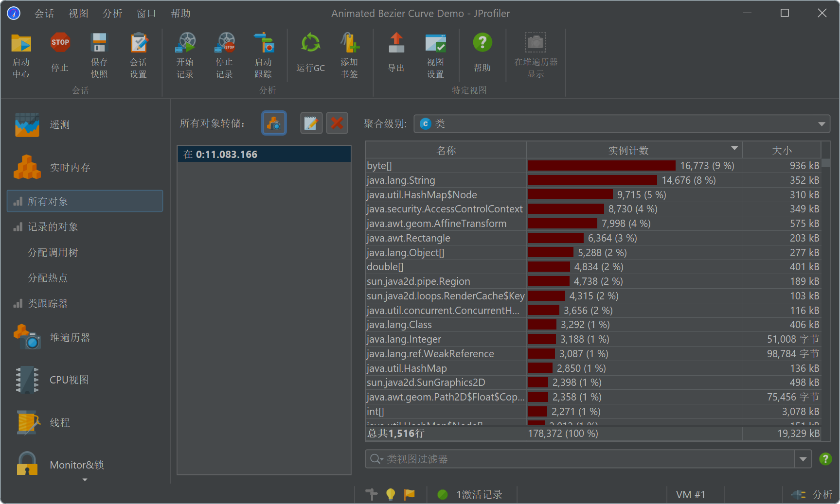Image resolution: width=840 pixels, height=504 pixels.
Task: Sort by instance count (实例计数) column
Action: [x=634, y=150]
